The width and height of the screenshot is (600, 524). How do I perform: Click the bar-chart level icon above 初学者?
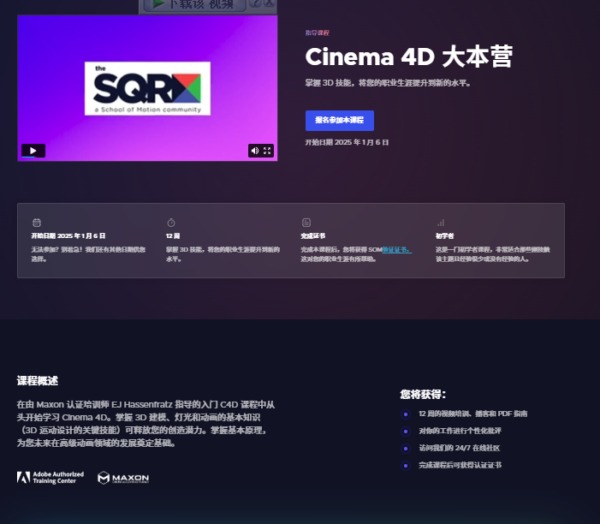coord(441,222)
